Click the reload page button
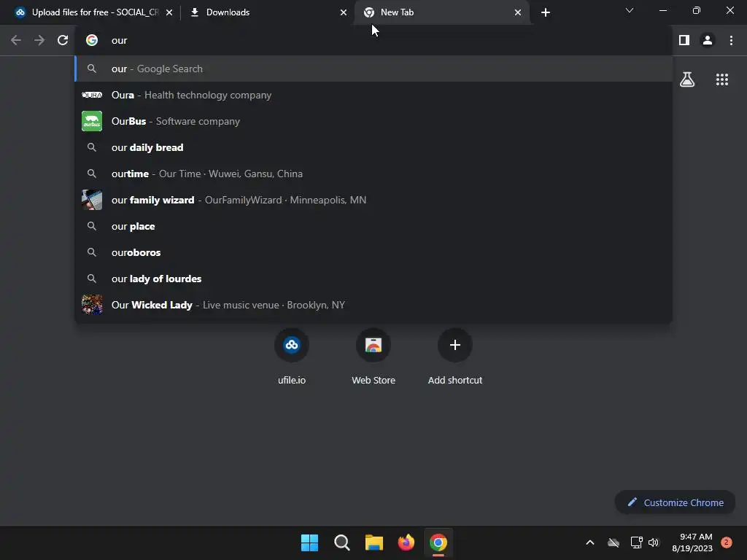The width and height of the screenshot is (747, 560). pyautogui.click(x=63, y=41)
